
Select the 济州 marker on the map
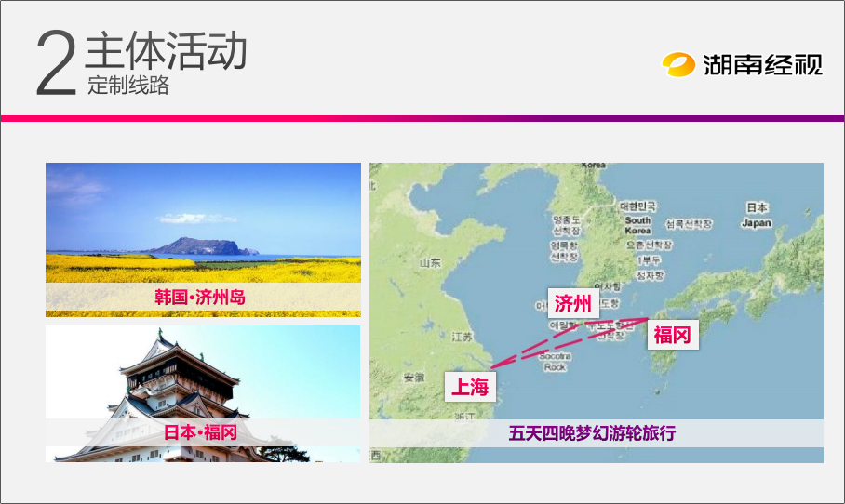[x=572, y=304]
